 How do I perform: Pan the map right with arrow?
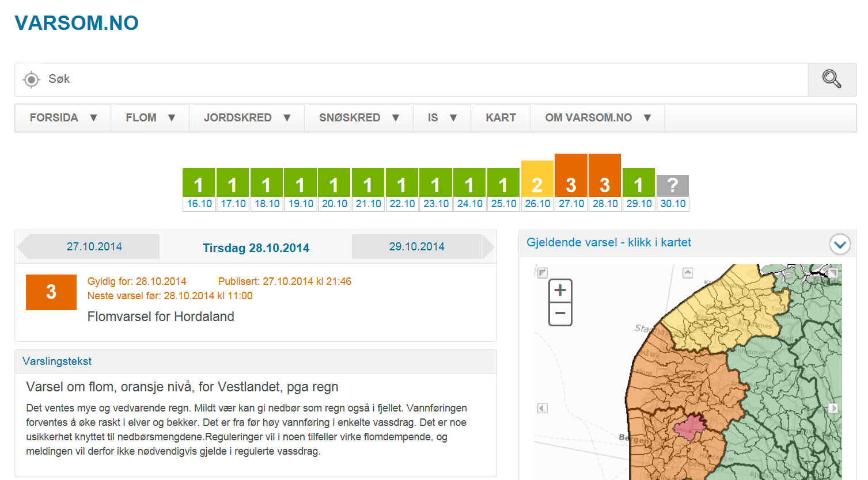(x=833, y=408)
